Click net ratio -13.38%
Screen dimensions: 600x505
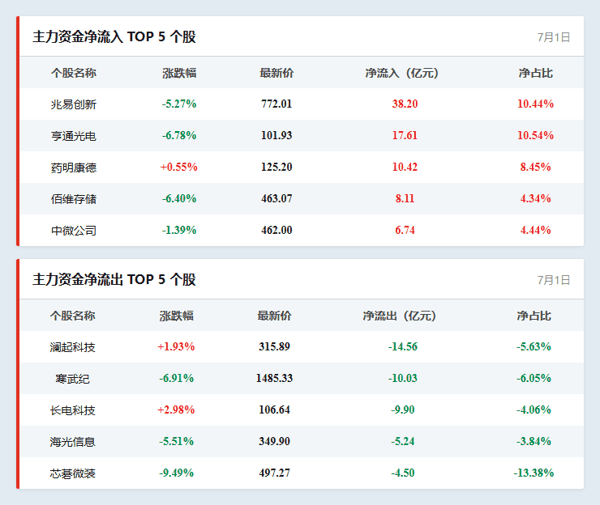[x=534, y=473]
